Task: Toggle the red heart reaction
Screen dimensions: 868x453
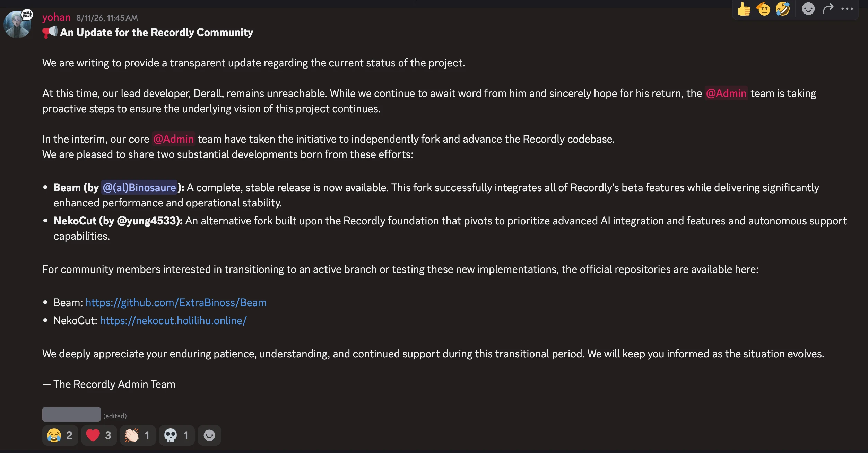Action: [x=99, y=435]
